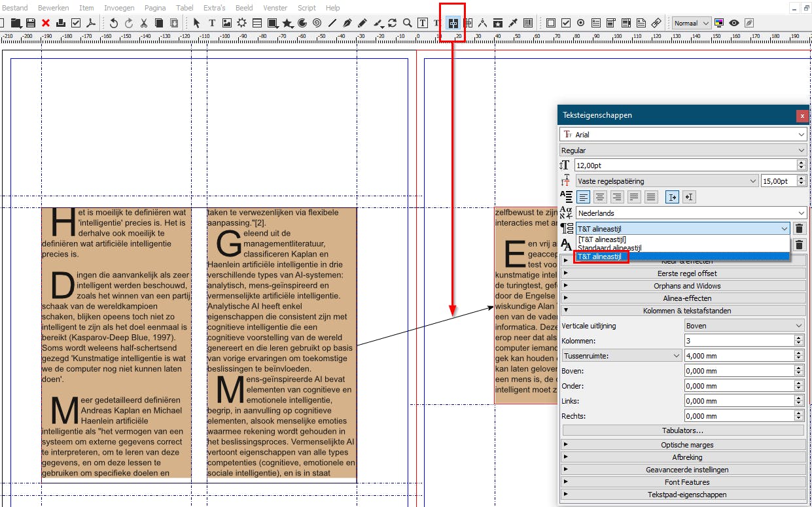This screenshot has width=812, height=507.
Task: Click the Export as PDF icon
Action: [x=91, y=23]
